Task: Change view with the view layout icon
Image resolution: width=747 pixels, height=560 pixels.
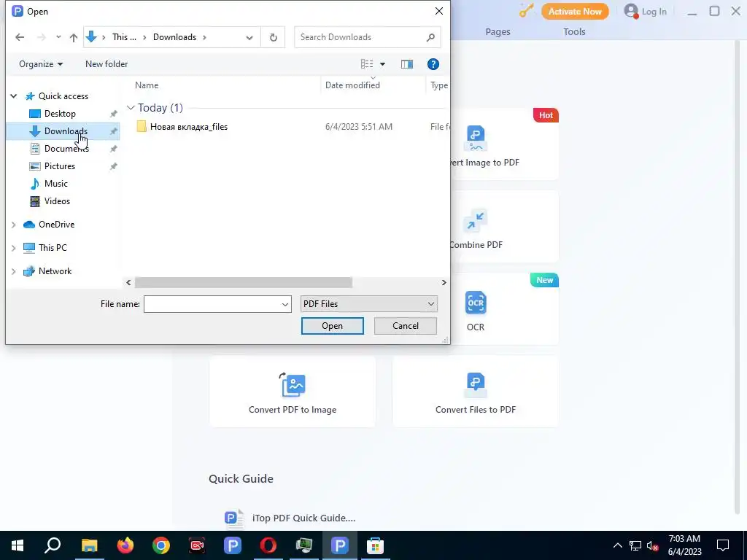Action: (367, 64)
